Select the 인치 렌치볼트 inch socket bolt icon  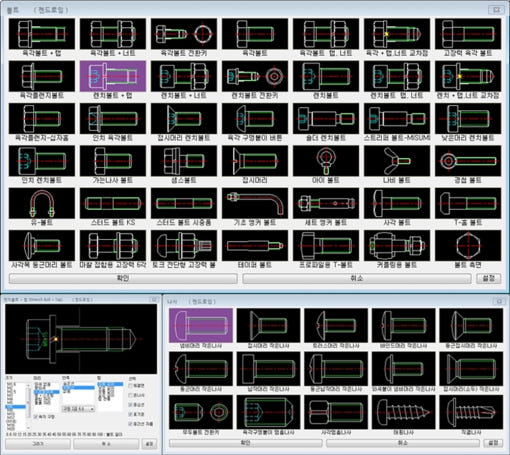tap(42, 161)
